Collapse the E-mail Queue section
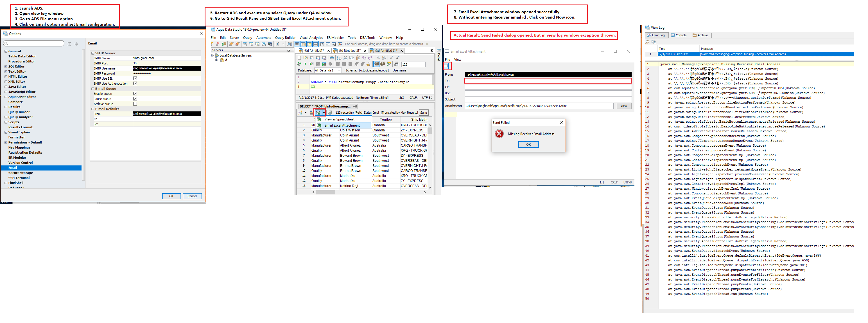This screenshot has width=868, height=323. (x=93, y=89)
